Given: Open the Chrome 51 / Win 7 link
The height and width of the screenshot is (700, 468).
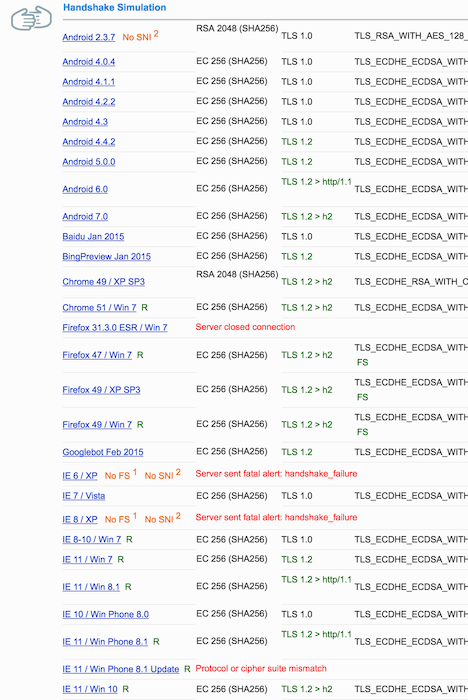Looking at the screenshot, I should 100,308.
